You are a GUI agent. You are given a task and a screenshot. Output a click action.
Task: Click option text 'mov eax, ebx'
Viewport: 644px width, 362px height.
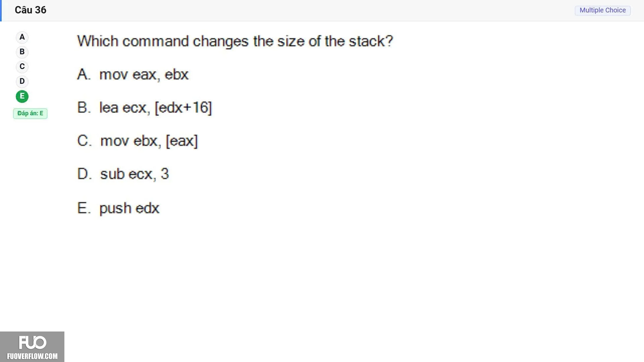point(144,74)
